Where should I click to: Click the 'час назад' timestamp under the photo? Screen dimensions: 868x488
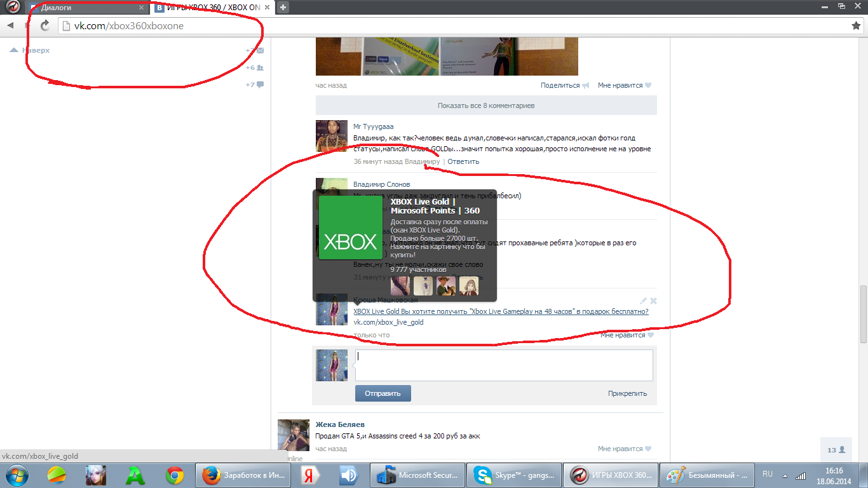pos(331,85)
